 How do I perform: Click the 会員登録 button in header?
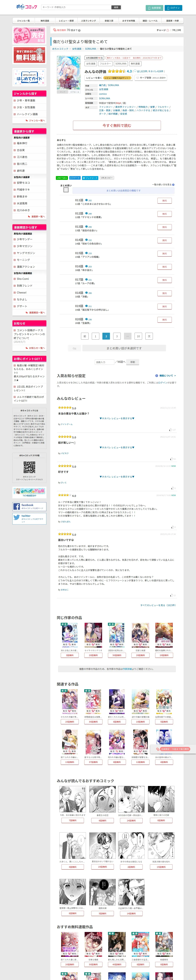pyautogui.click(x=154, y=8)
